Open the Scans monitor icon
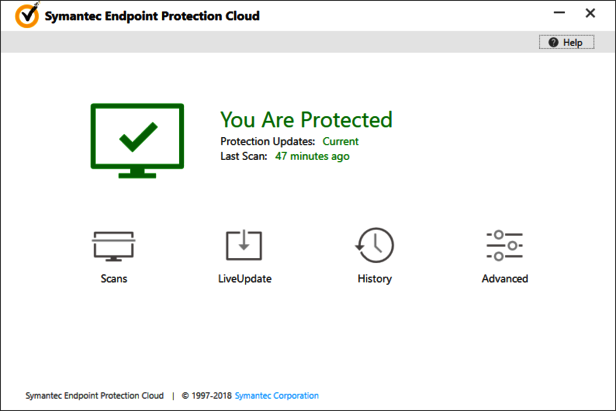The image size is (616, 411). [x=113, y=246]
